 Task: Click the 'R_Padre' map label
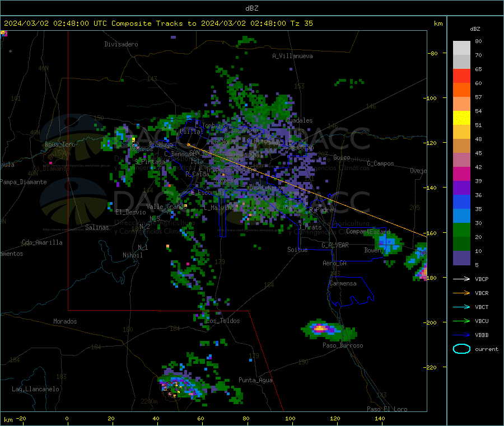[x=321, y=210]
